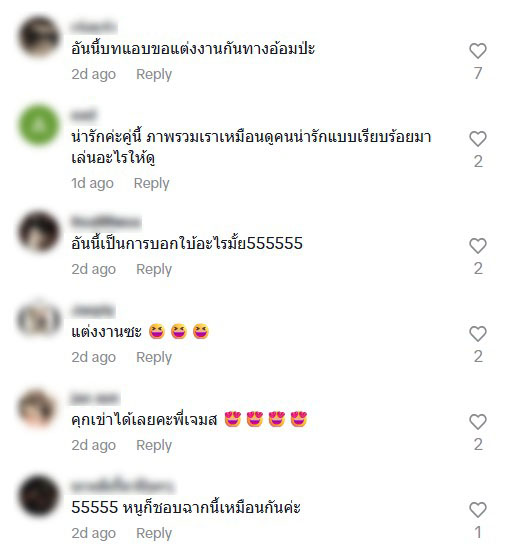This screenshot has width=513, height=557.
Task: Reply to the heart-eyes emoji comment
Action: coord(154,445)
